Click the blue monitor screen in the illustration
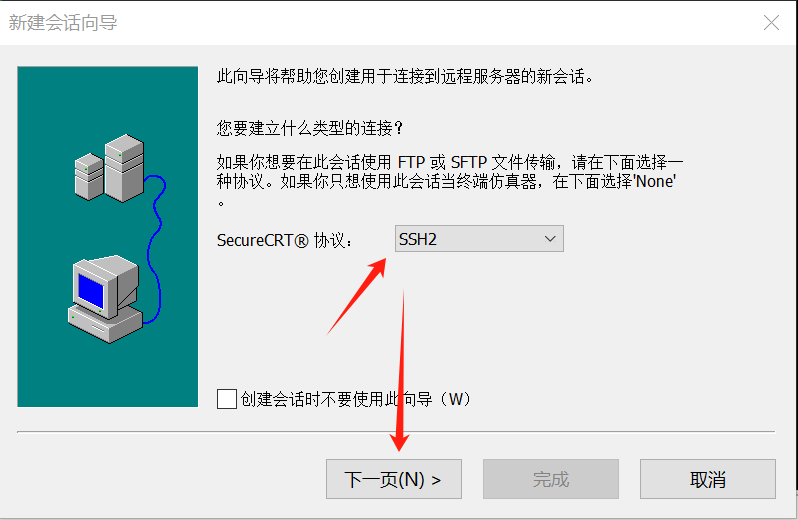The width and height of the screenshot is (798, 520). 91,291
